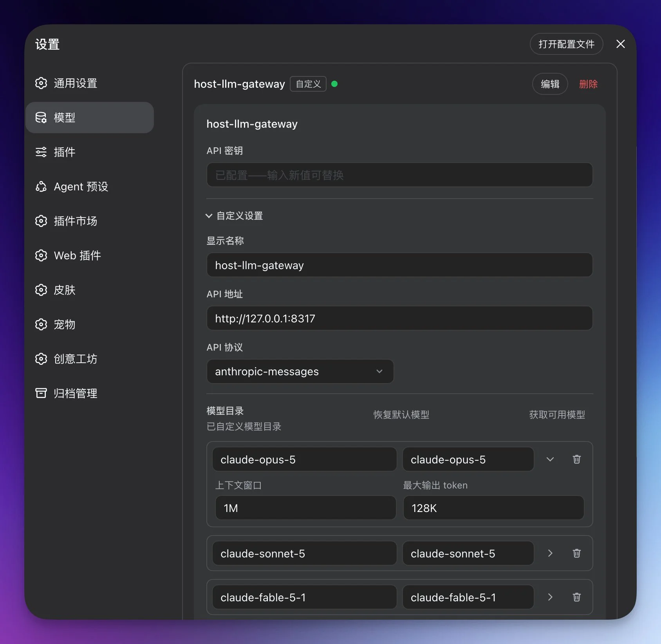Click the right claude-sonnet-5 display name field
The height and width of the screenshot is (644, 661).
click(x=468, y=553)
